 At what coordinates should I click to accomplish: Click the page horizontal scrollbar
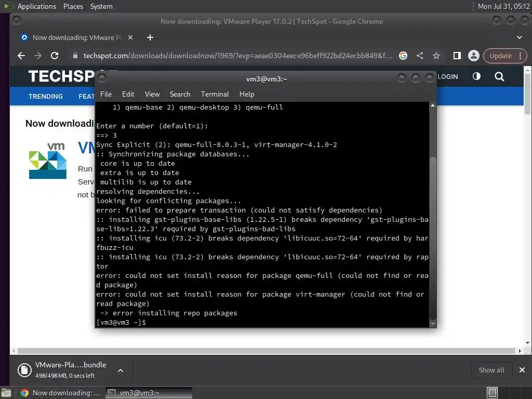(267, 351)
